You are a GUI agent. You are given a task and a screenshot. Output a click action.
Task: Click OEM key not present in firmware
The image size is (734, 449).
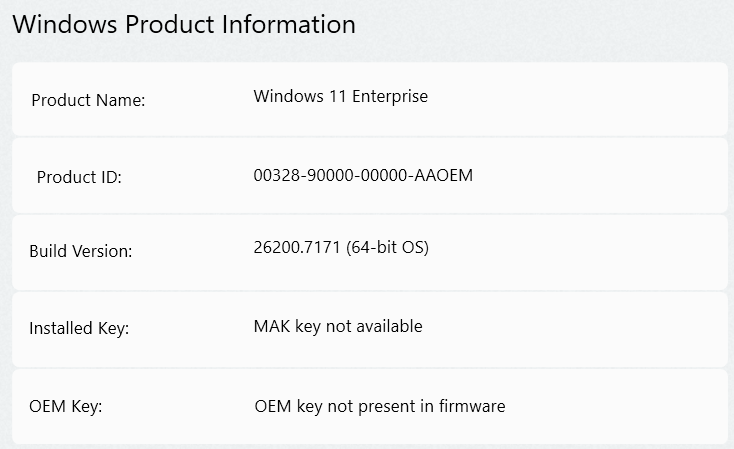[x=380, y=406]
